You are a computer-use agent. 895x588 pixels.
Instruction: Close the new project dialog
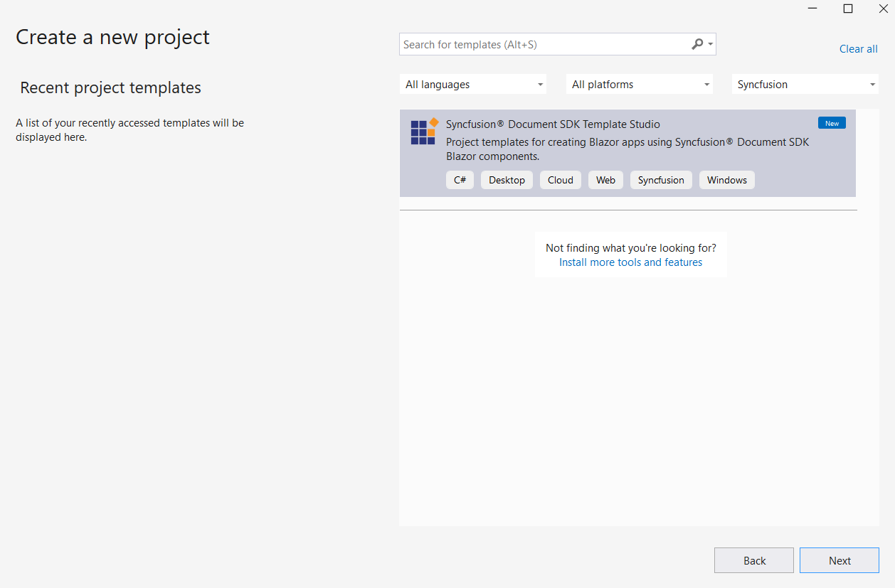point(883,9)
